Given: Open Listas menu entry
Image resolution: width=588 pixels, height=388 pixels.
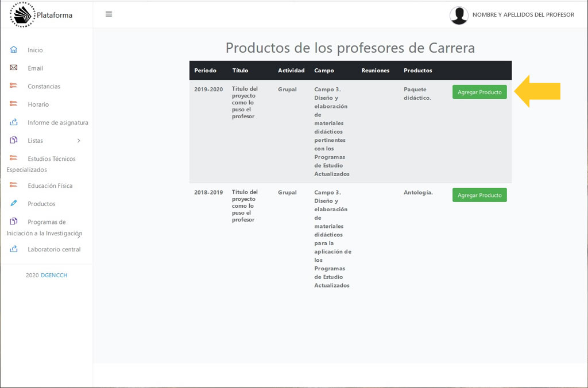Looking at the screenshot, I should tap(35, 141).
